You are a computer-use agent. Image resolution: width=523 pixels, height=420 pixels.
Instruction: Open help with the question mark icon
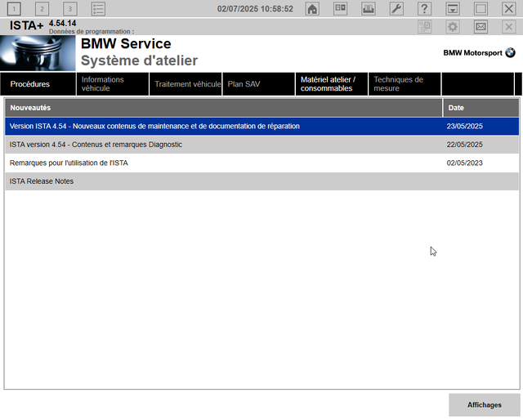424,9
